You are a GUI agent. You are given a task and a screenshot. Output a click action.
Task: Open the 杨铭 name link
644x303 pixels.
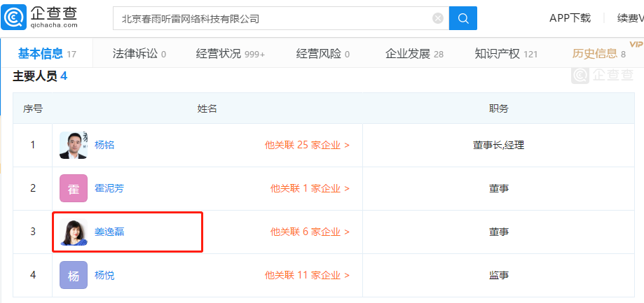pos(104,145)
